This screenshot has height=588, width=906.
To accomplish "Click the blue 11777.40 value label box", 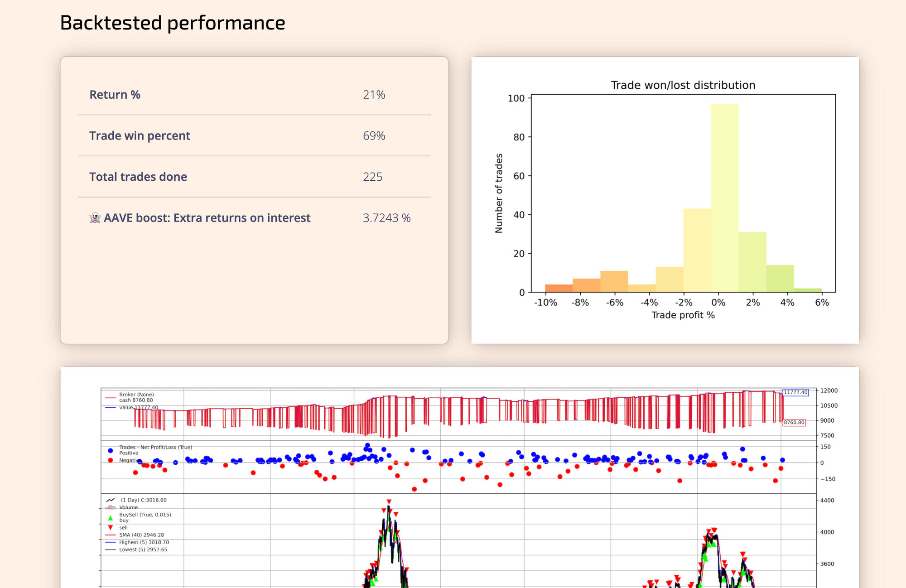I will click(795, 392).
